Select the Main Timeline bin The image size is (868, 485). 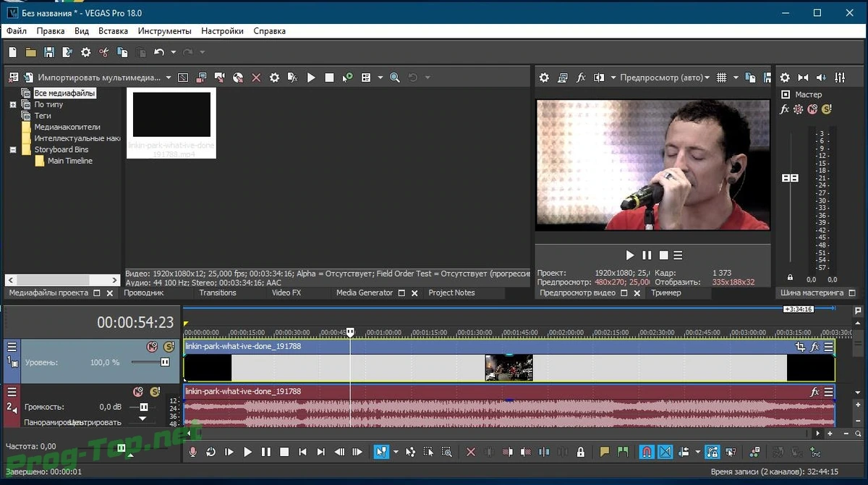pos(70,161)
